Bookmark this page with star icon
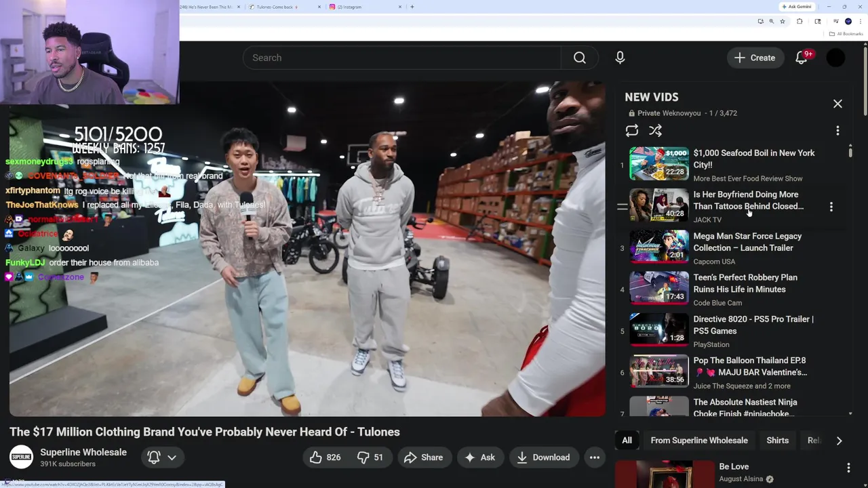Image resolution: width=868 pixels, height=488 pixels. click(x=783, y=22)
